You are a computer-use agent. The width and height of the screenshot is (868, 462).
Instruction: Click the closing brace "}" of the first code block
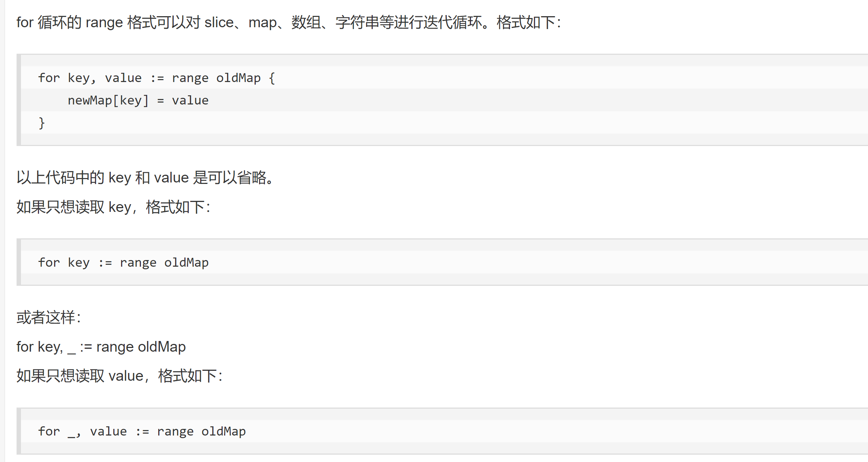click(42, 123)
